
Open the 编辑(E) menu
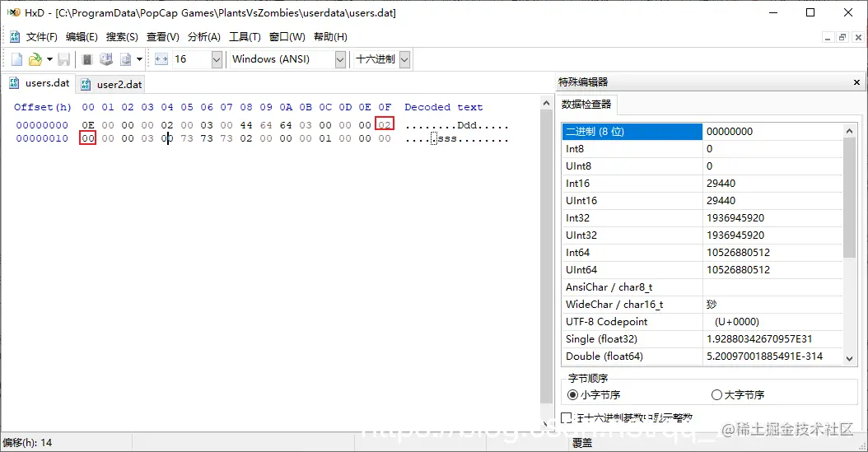[x=82, y=37]
